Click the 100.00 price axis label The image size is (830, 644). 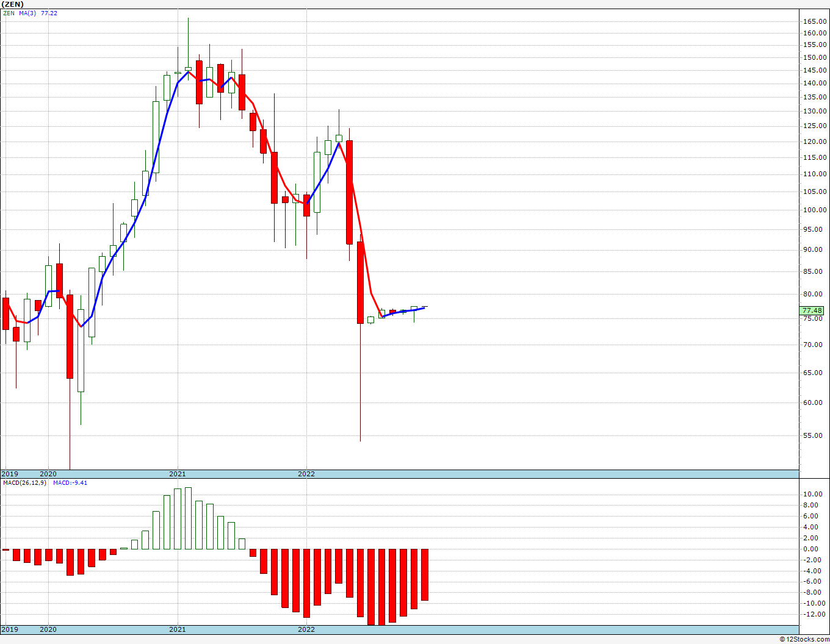(x=815, y=210)
